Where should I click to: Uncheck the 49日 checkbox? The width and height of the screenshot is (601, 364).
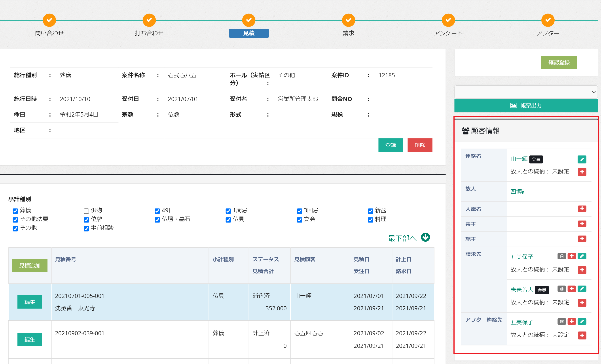(x=157, y=211)
